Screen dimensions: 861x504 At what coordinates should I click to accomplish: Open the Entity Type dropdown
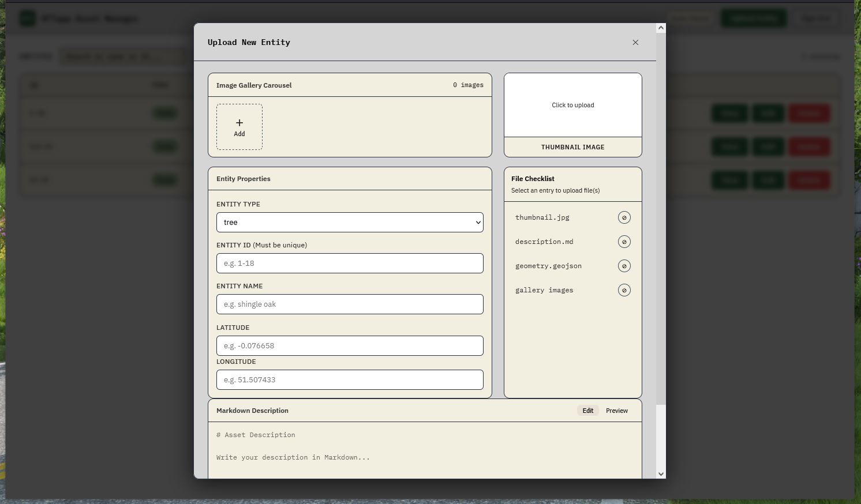(350, 223)
